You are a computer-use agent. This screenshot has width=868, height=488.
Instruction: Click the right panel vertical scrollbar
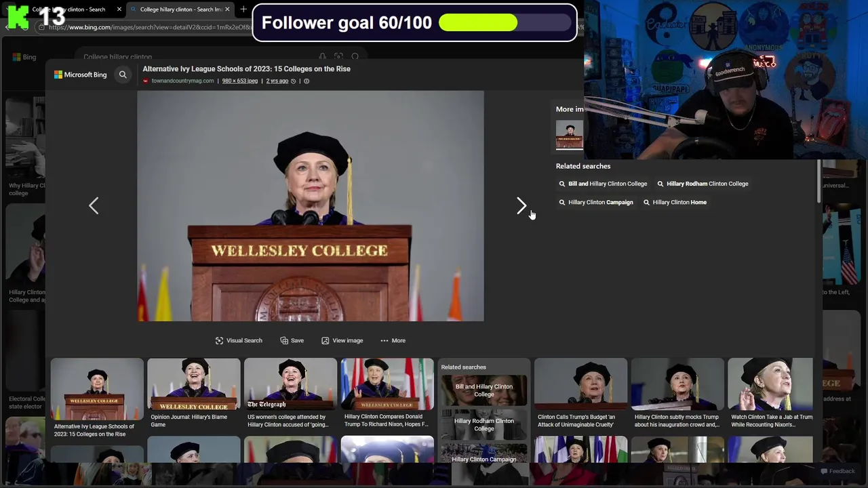819,181
